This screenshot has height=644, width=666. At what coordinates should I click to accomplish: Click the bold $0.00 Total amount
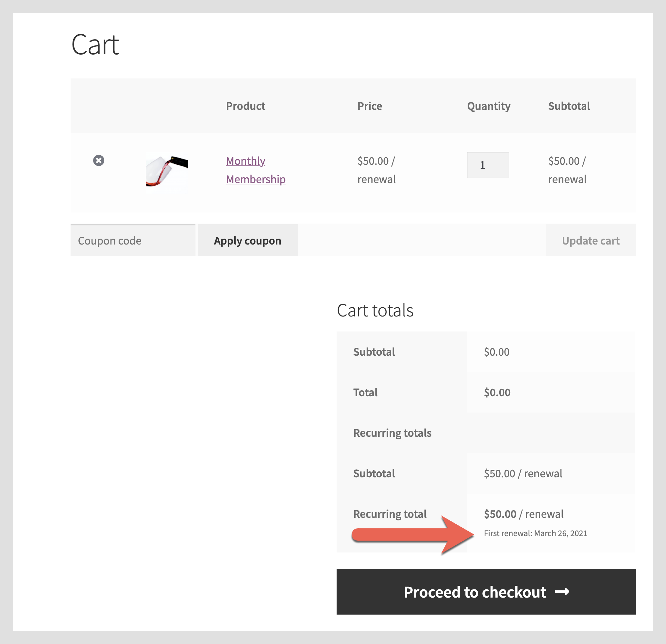click(497, 393)
